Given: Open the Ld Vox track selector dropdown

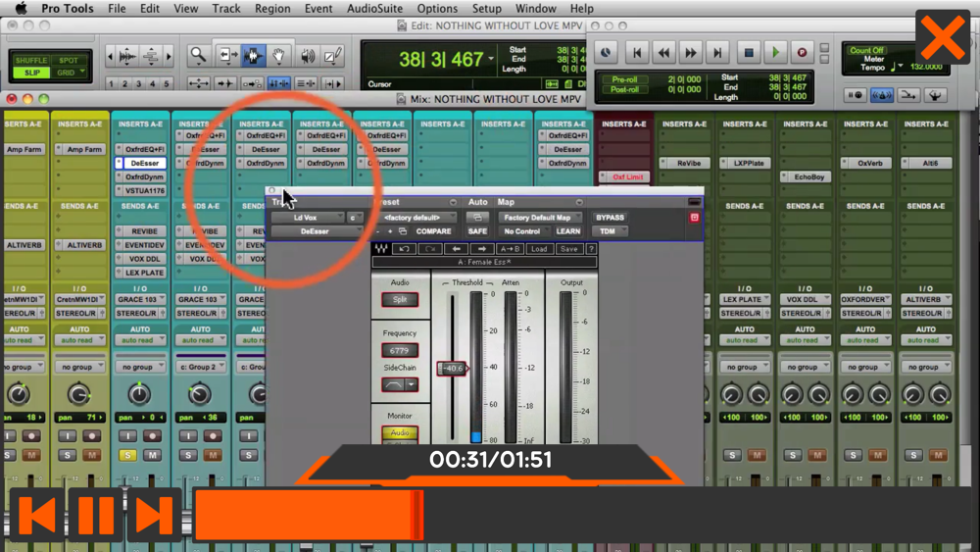Looking at the screenshot, I should [x=308, y=218].
